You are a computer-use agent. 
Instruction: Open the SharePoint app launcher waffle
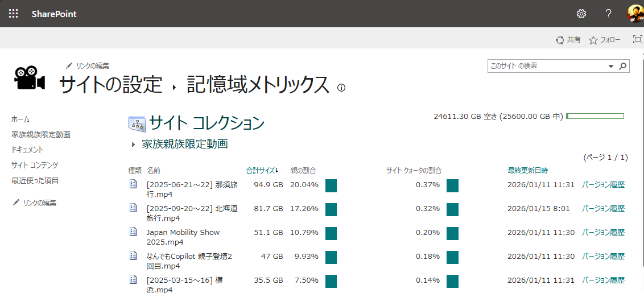click(13, 14)
